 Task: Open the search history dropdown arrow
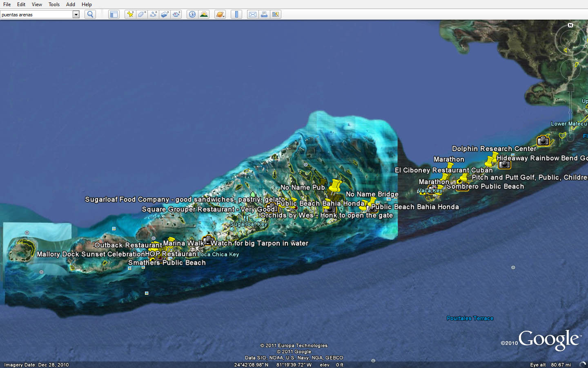pos(76,14)
